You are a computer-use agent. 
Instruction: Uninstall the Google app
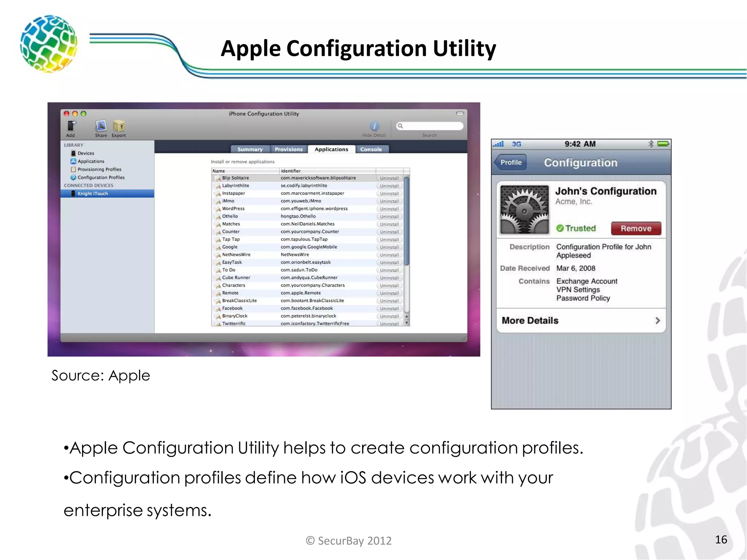point(389,247)
